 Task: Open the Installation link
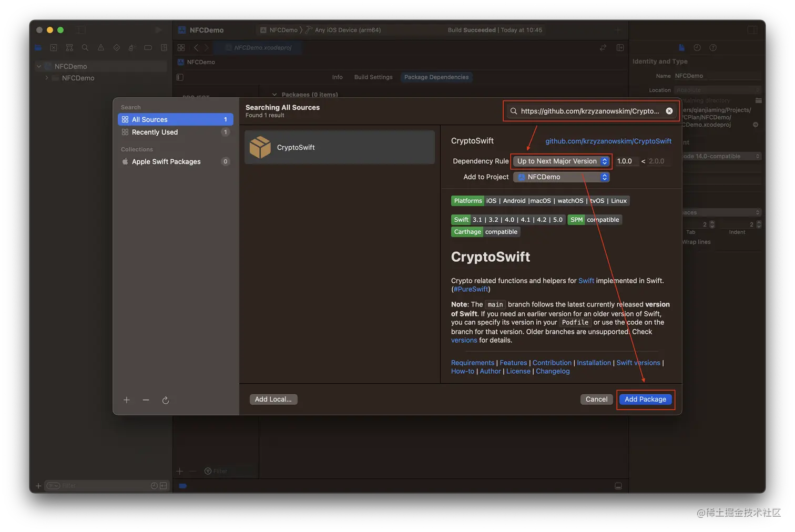tap(594, 363)
